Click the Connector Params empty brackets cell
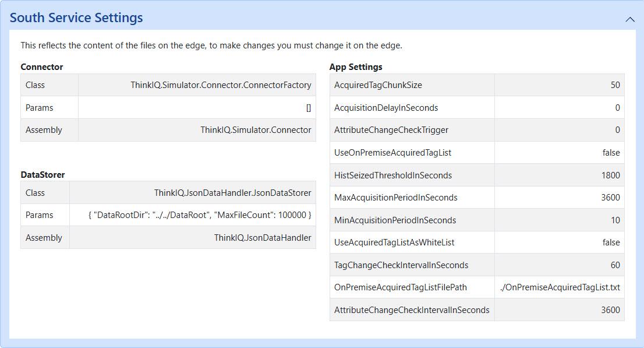644x348 pixels. click(x=197, y=108)
